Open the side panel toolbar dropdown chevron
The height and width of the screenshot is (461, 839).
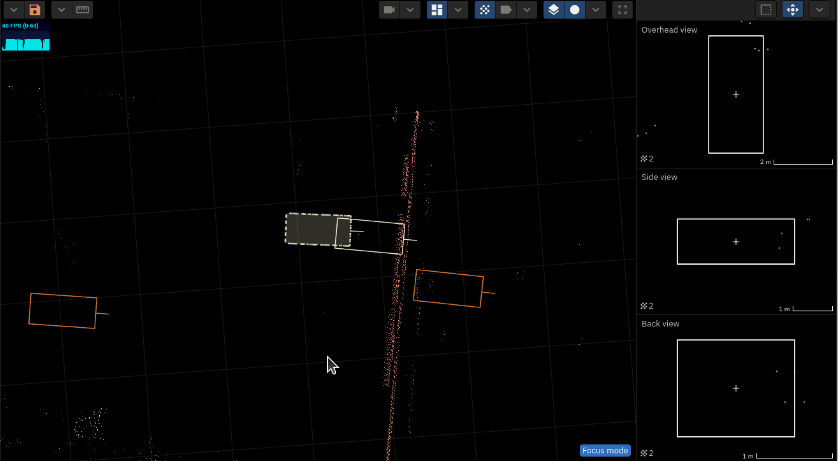coord(819,10)
